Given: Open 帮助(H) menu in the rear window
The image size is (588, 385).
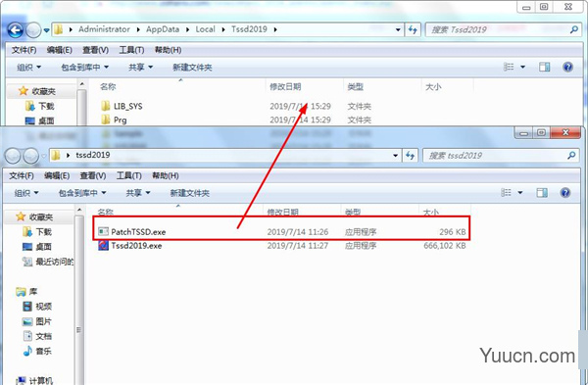Looking at the screenshot, I should 168,50.
